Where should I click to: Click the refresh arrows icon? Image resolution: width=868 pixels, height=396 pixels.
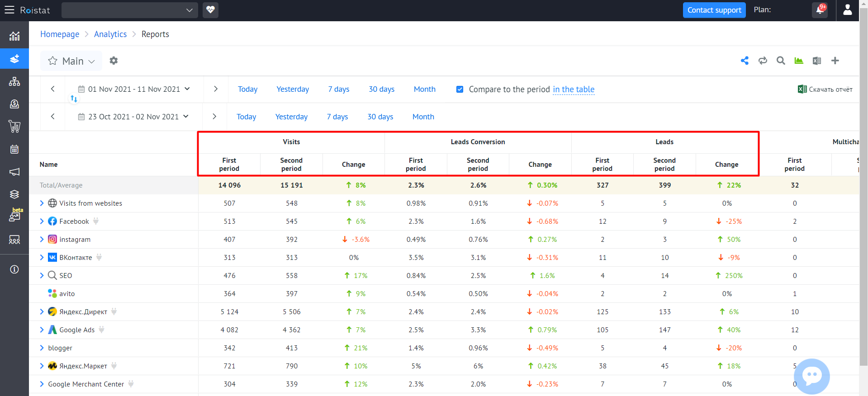click(763, 61)
